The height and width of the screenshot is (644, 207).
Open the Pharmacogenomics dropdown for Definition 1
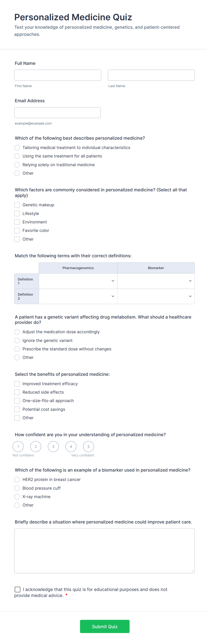[x=78, y=281]
